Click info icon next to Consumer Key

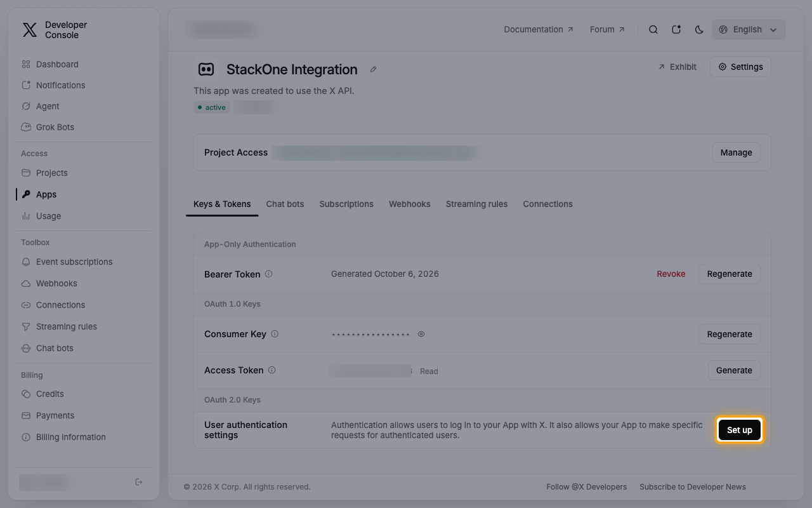click(275, 334)
